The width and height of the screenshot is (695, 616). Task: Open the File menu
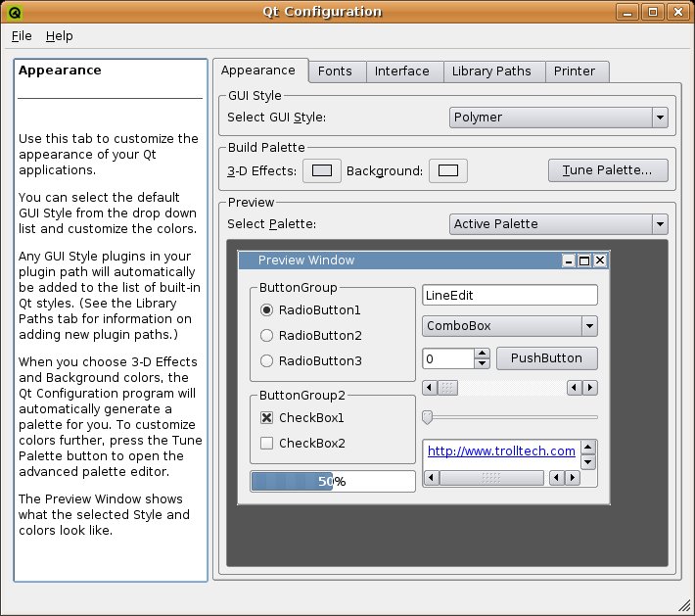click(x=22, y=36)
